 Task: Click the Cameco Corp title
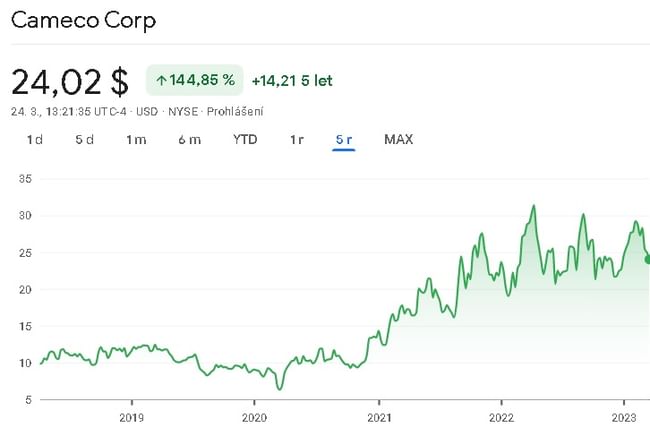(84, 20)
